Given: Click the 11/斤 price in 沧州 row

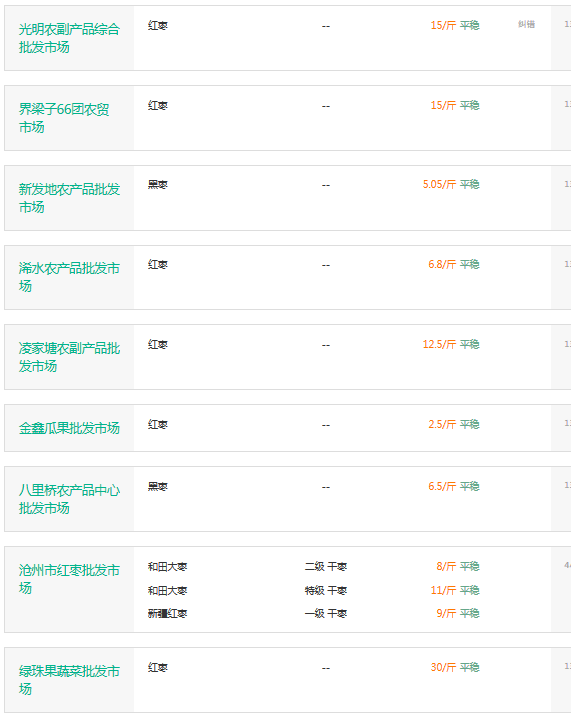Looking at the screenshot, I should pos(443,590).
